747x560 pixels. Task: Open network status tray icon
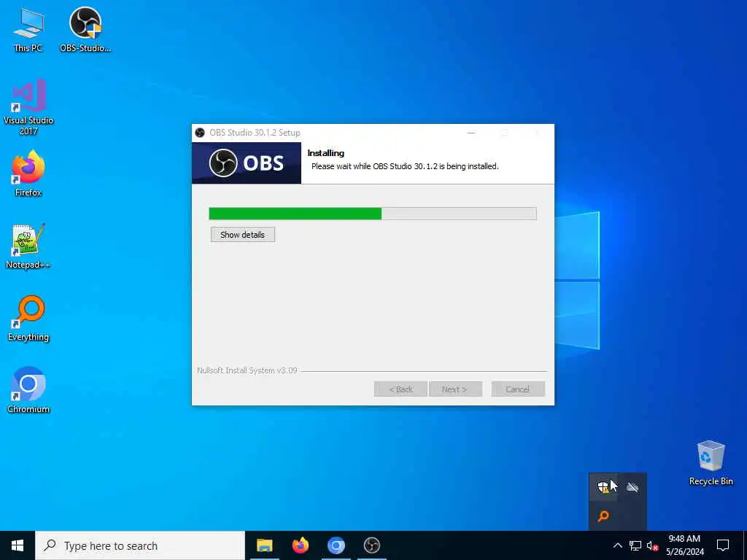pyautogui.click(x=635, y=545)
